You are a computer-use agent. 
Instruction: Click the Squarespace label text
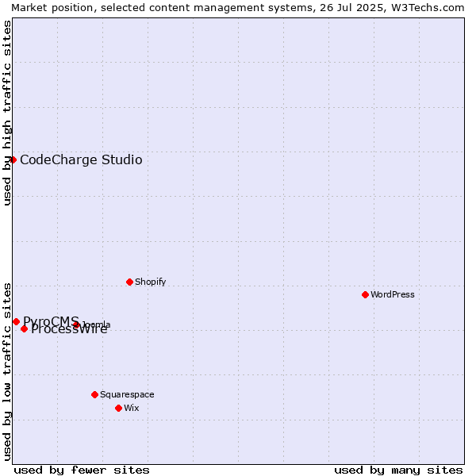click(127, 394)
